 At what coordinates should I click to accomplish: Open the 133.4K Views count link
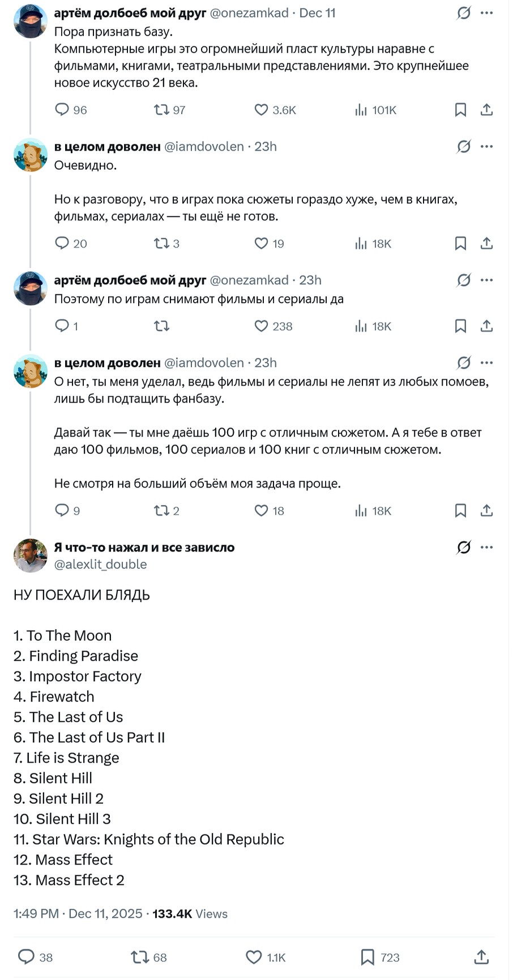[x=190, y=914]
